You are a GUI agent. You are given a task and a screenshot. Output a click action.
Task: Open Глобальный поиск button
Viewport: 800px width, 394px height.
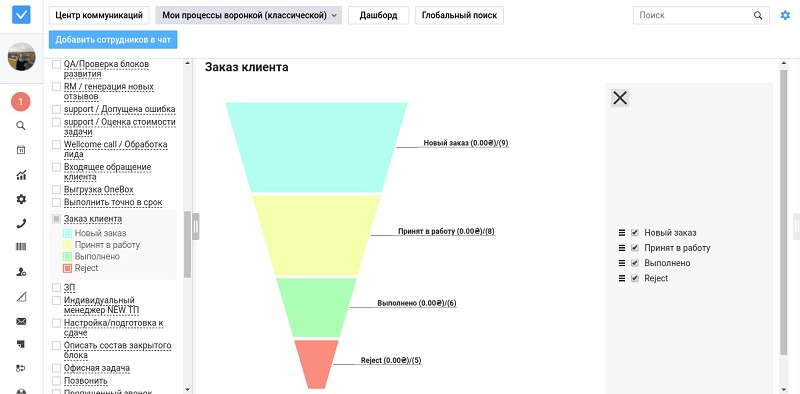[x=459, y=15]
